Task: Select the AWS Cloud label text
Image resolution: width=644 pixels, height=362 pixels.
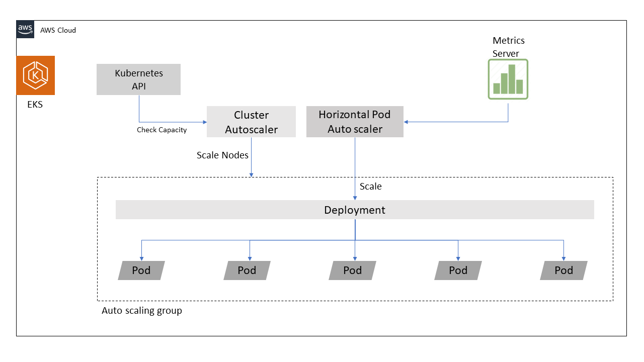Action: point(58,30)
